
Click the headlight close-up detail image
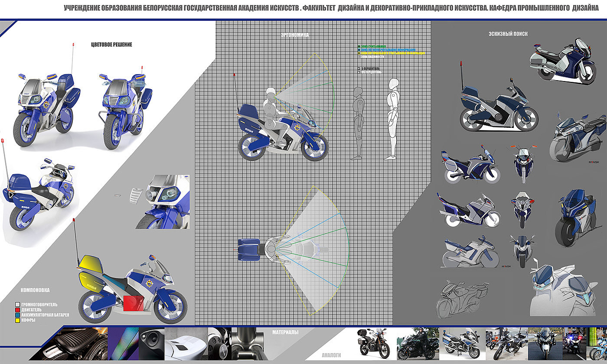[x=163, y=201]
